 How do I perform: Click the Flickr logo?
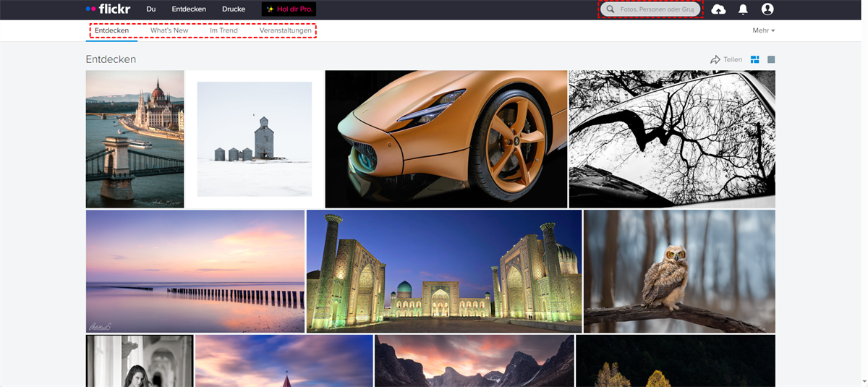[x=108, y=9]
